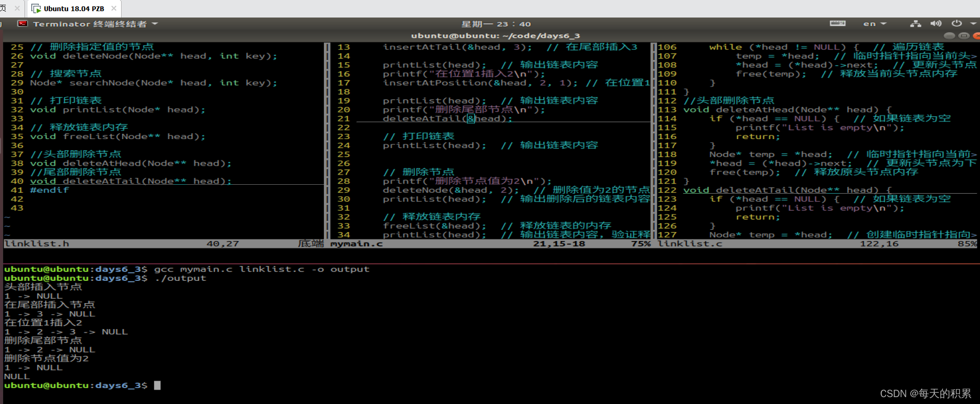Click the mymain.c status line filename
This screenshot has width=980, height=404.
356,244
